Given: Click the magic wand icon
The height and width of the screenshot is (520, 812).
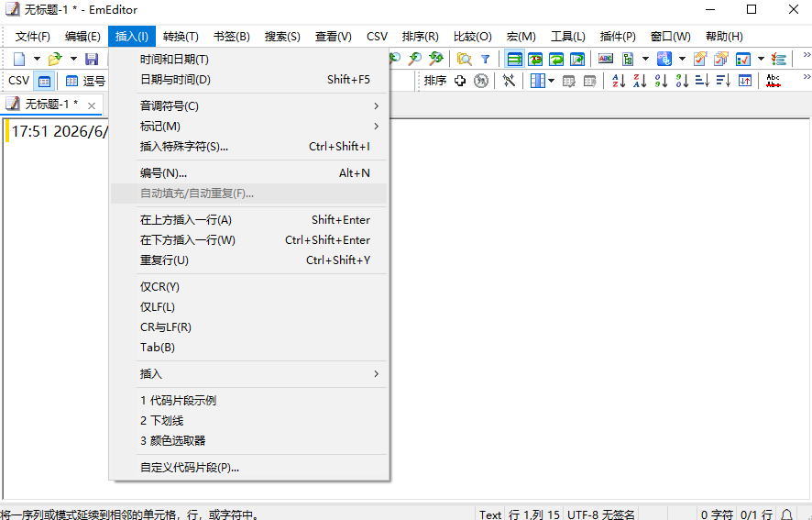Looking at the screenshot, I should pyautogui.click(x=509, y=81).
